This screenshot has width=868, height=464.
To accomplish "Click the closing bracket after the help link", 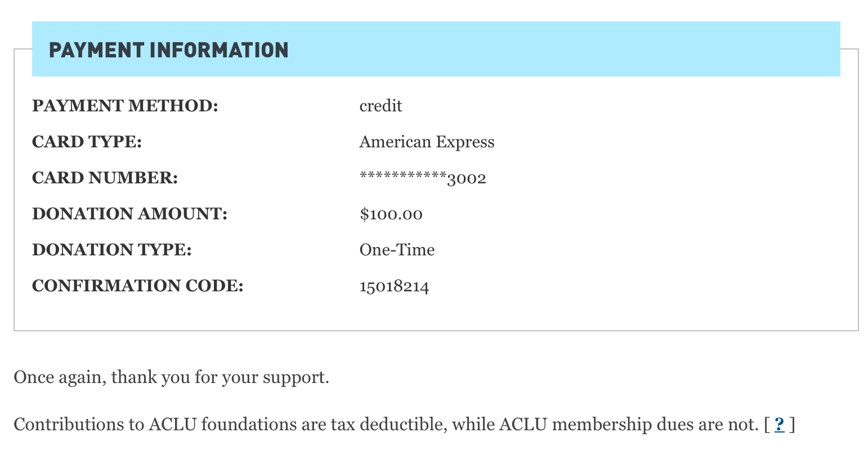I will 792,425.
